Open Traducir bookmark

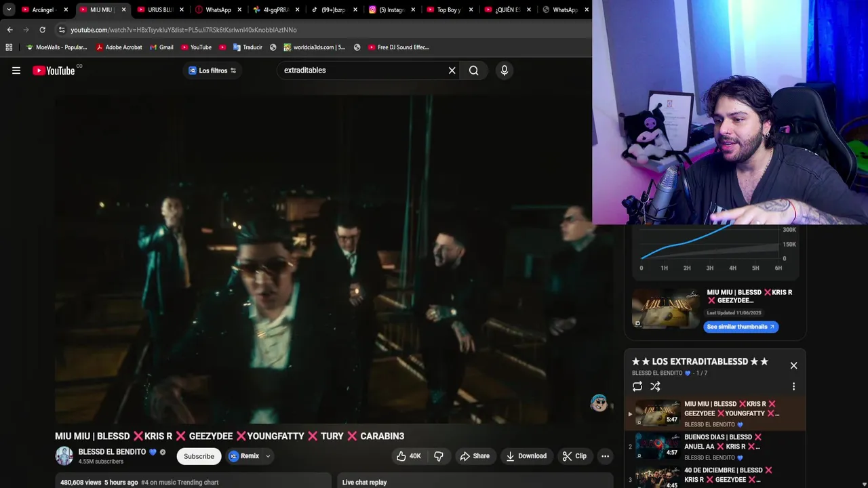pos(248,47)
